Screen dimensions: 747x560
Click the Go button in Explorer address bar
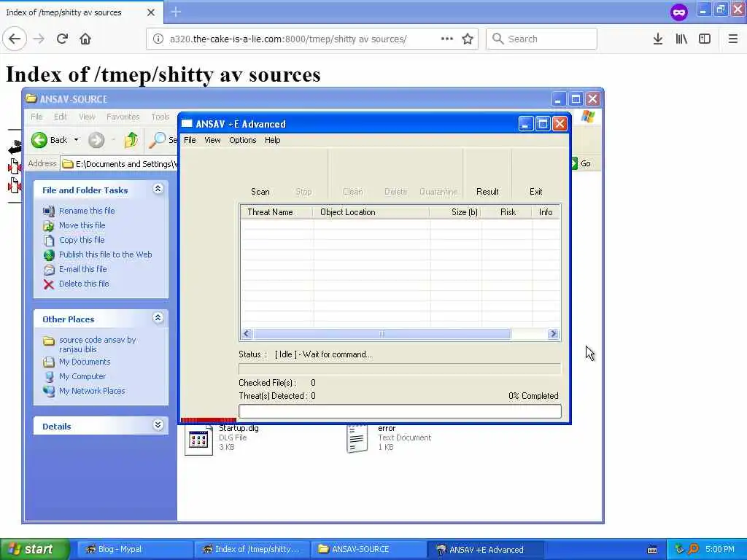(581, 163)
